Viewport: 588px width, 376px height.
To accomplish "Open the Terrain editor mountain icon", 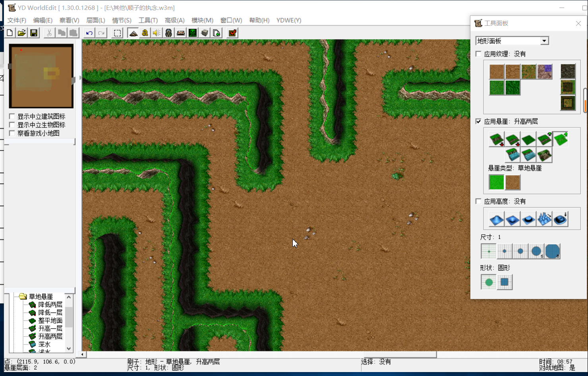I will (x=133, y=33).
